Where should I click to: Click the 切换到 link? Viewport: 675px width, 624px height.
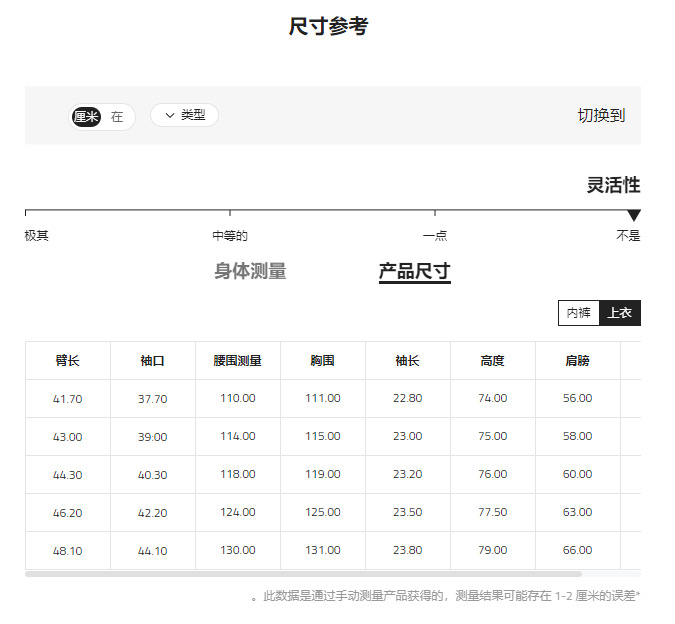(x=601, y=115)
